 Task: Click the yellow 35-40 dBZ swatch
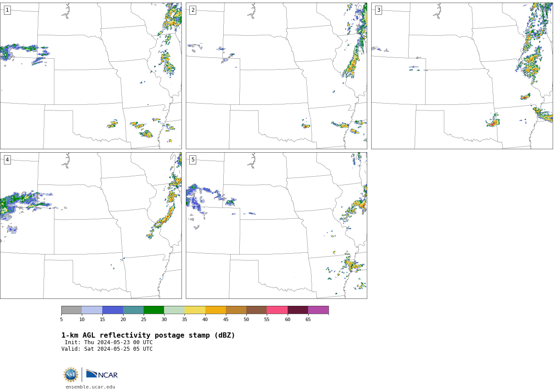(x=195, y=310)
